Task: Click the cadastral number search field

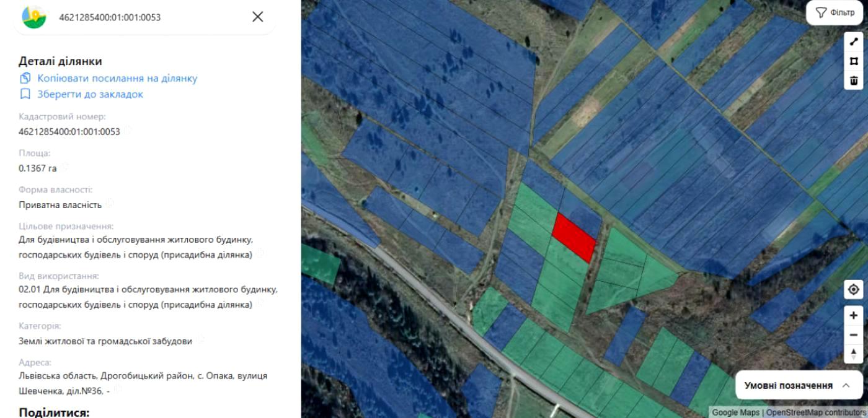Action: (149, 17)
